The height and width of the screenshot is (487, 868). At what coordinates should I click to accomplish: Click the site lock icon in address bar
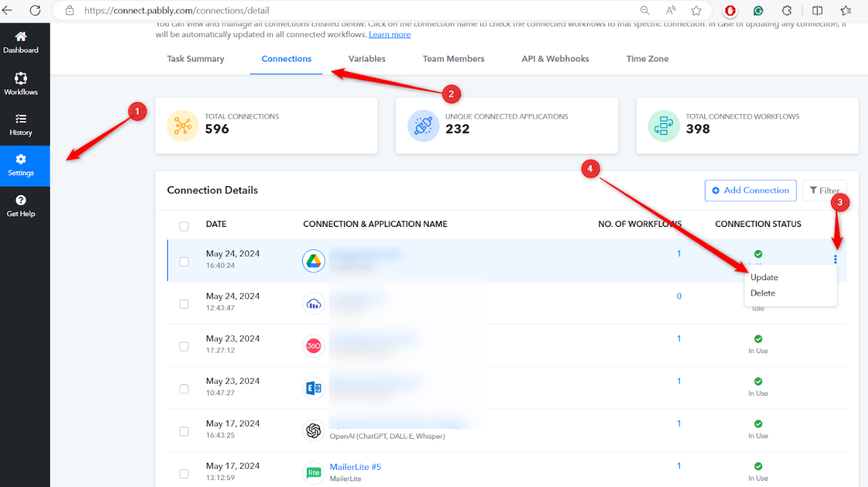70,10
